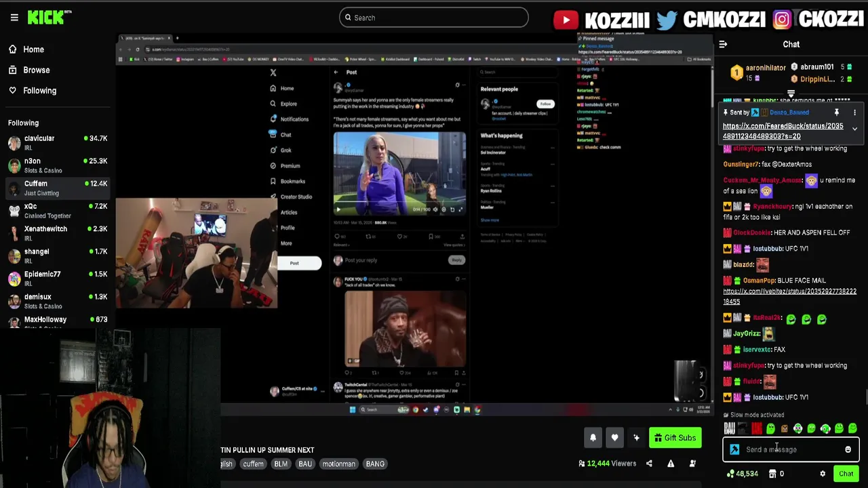Toggle the pin on the pinned message
The width and height of the screenshot is (868, 488).
pyautogui.click(x=837, y=113)
